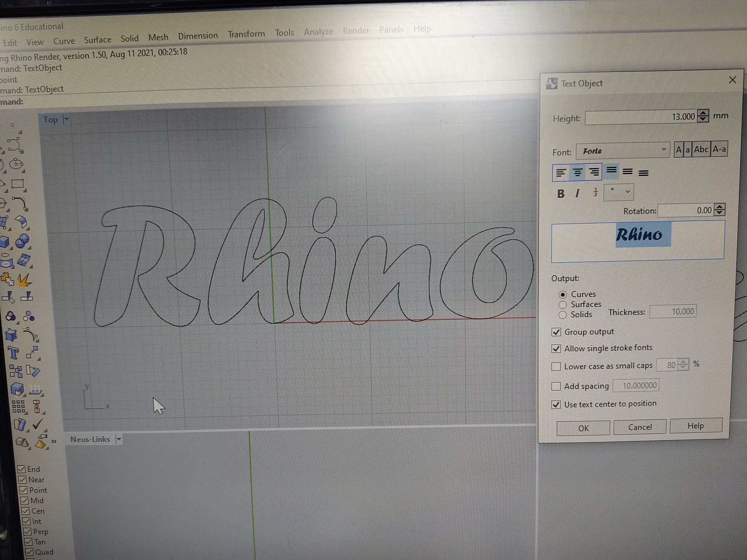
Task: Open the Top viewport menu arrow
Action: (66, 119)
